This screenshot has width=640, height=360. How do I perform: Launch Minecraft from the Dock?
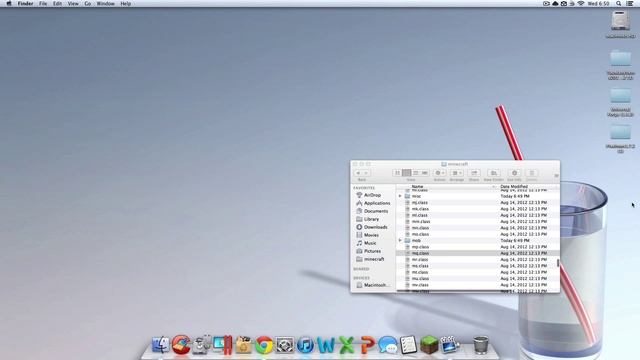429,345
